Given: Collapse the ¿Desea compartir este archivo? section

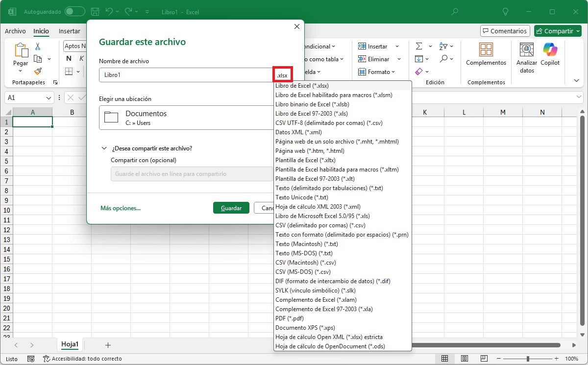Looking at the screenshot, I should click(104, 148).
